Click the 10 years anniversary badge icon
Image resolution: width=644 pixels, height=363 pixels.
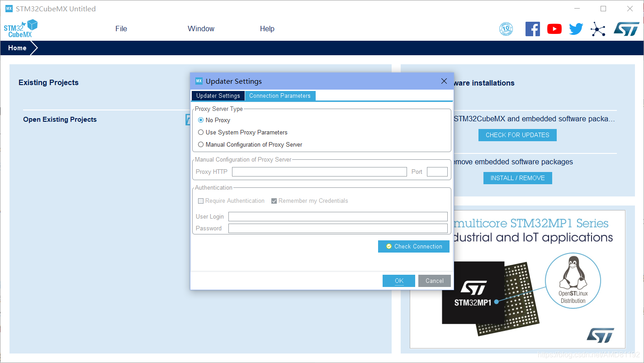506,29
